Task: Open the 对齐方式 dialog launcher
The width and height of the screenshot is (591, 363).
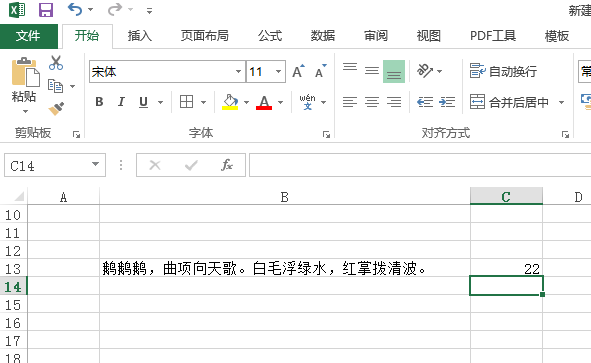Action: point(565,135)
